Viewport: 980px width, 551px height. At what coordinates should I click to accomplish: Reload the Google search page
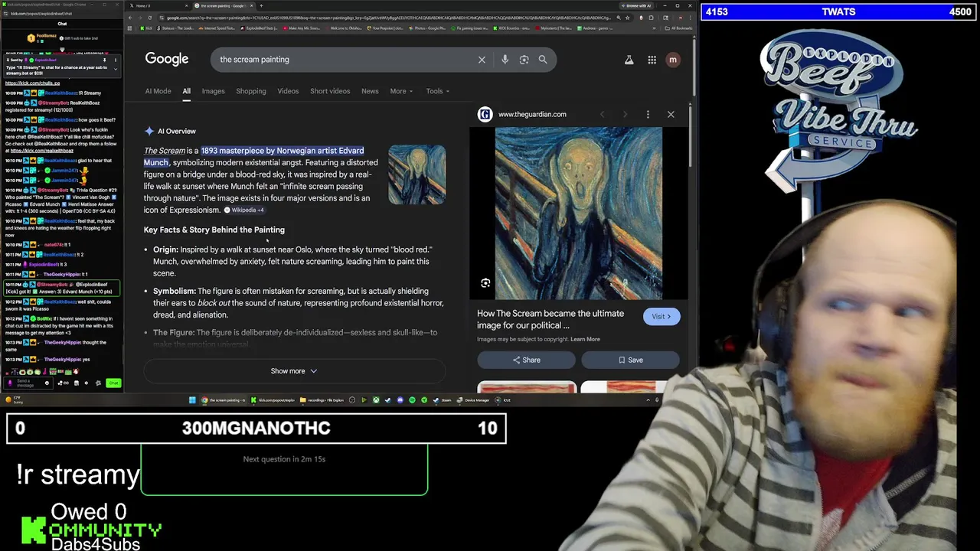click(149, 18)
